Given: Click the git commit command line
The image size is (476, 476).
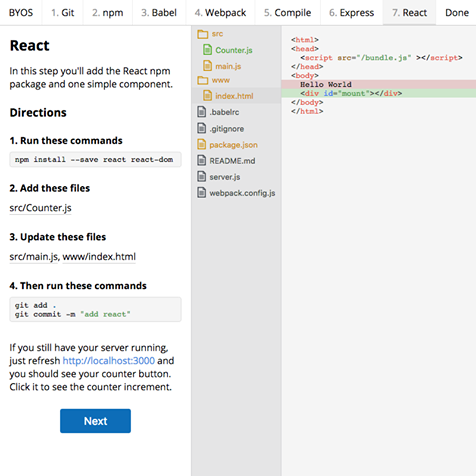Looking at the screenshot, I should click(72, 314).
